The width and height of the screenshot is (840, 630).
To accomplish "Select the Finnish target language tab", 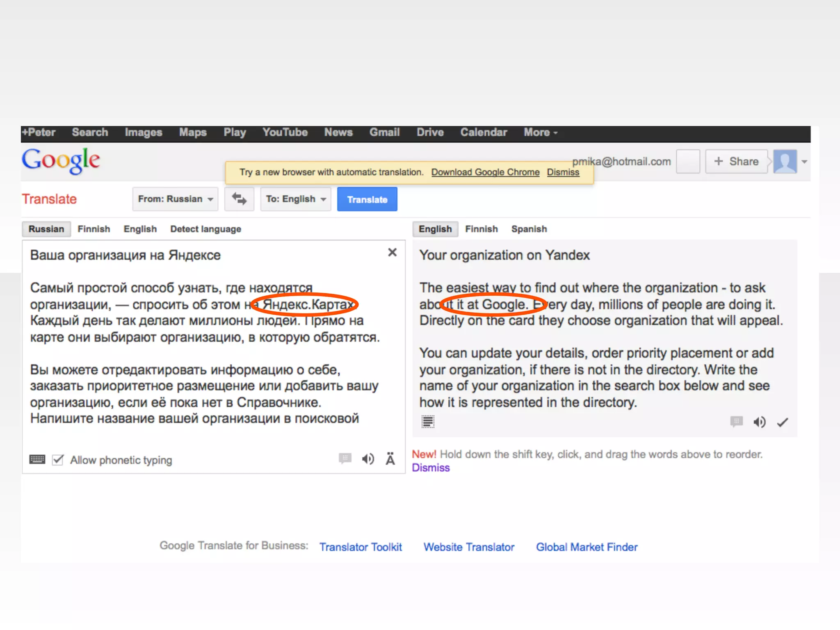I will click(x=482, y=229).
